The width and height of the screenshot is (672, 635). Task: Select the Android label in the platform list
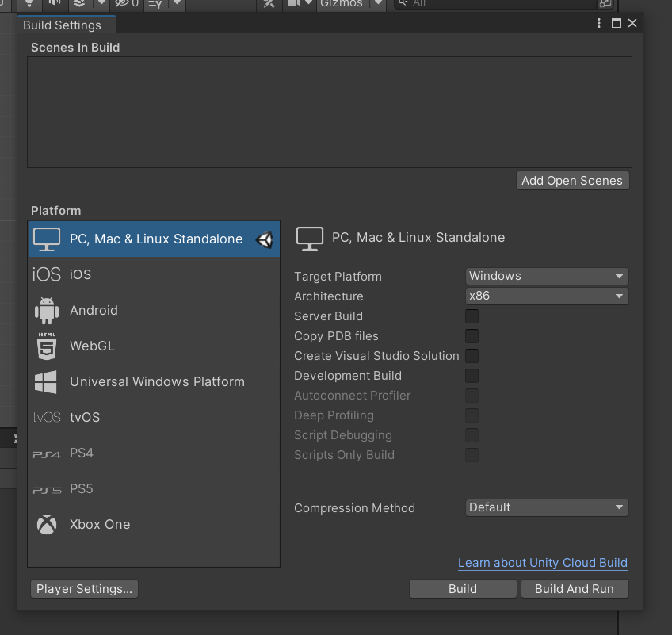click(x=94, y=311)
